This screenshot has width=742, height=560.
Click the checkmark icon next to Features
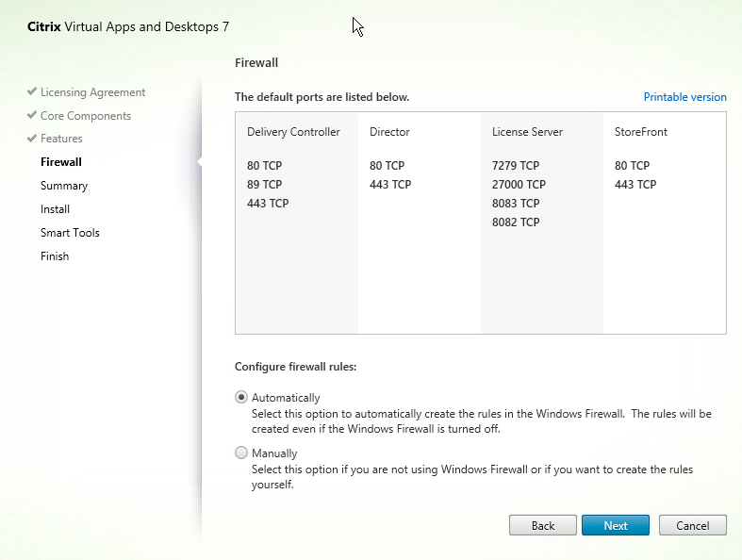pyautogui.click(x=32, y=139)
